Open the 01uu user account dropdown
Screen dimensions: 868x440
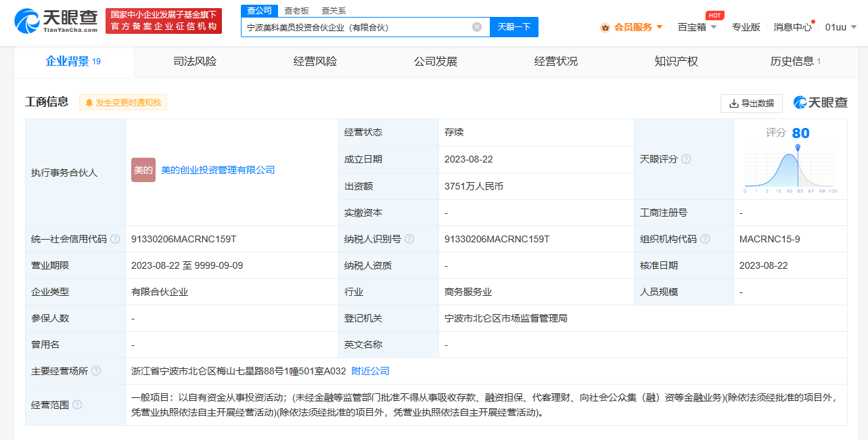point(840,27)
